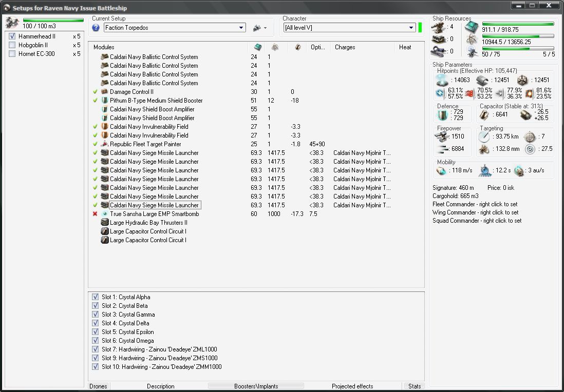Select the Pithum B-Type Medium Shield Booster row
This screenshot has height=392, width=564.
coord(256,100)
